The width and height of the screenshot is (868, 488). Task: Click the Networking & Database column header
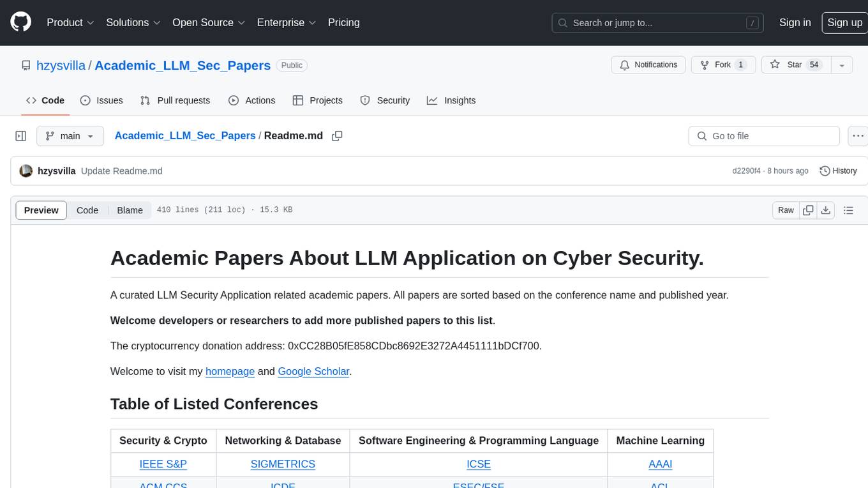283,441
